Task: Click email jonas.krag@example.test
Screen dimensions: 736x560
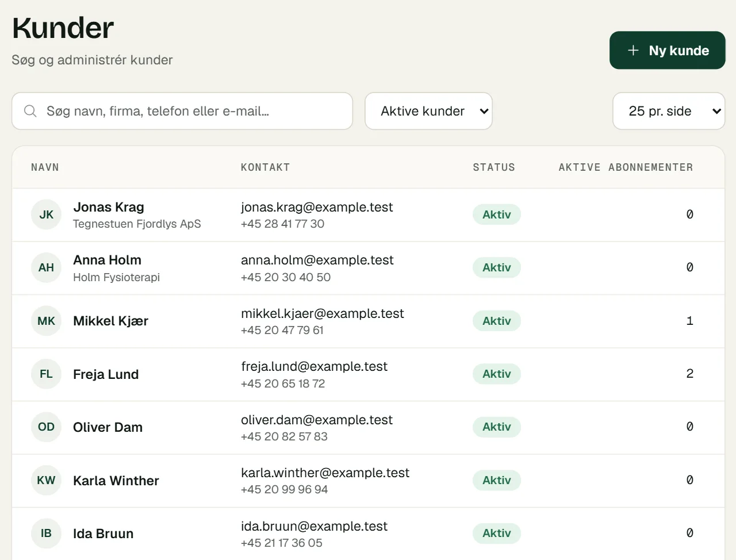Action: [x=317, y=207]
